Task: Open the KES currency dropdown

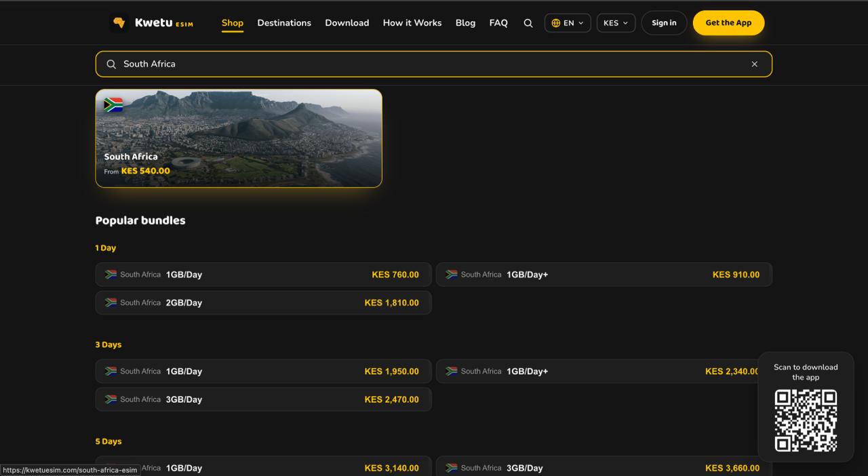Action: coord(616,23)
